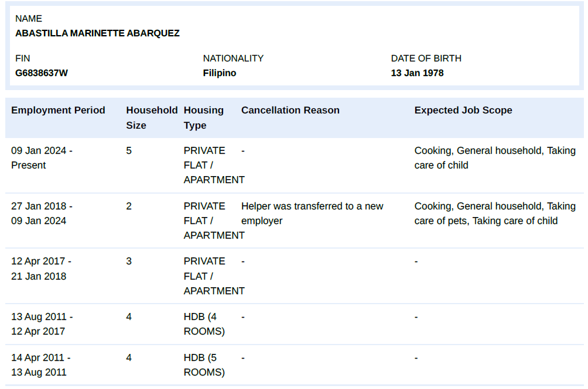Click the Expected Job Scope column header
The image size is (588, 389).
(463, 110)
